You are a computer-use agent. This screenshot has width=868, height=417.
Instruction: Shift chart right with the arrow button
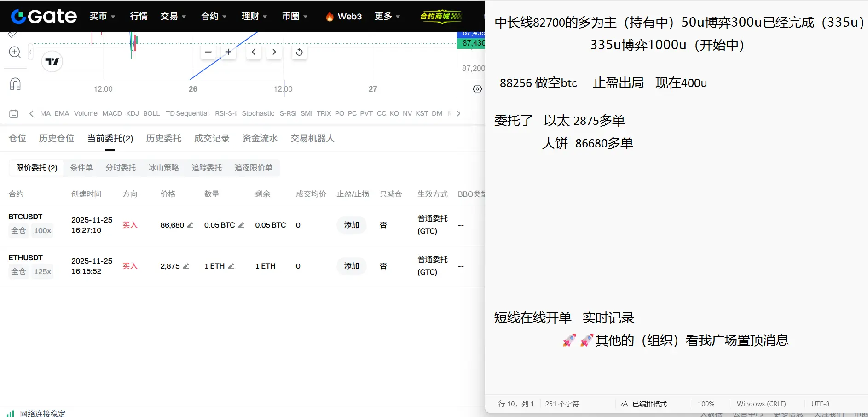pos(274,52)
